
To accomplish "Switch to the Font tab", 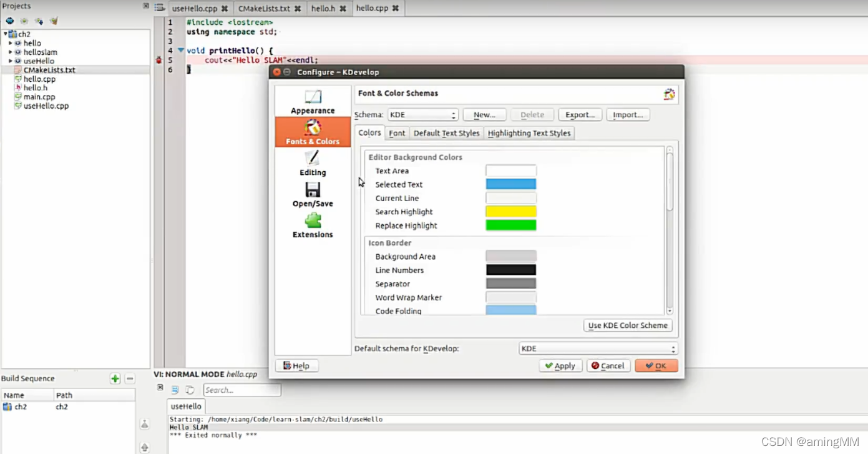I will [x=397, y=133].
